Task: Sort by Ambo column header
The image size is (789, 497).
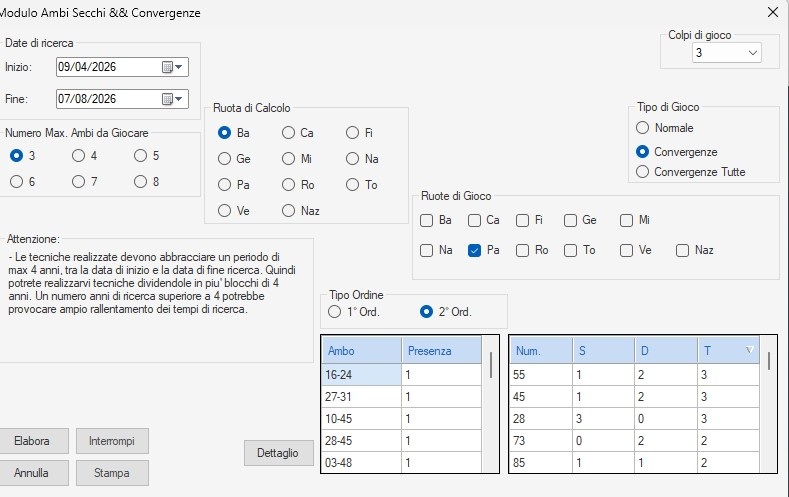Action: 361,351
